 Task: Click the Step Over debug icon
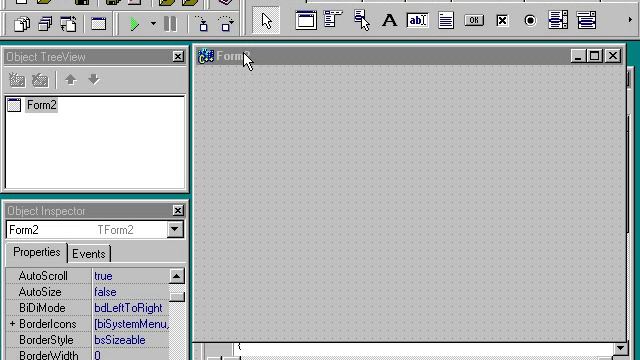226,24
